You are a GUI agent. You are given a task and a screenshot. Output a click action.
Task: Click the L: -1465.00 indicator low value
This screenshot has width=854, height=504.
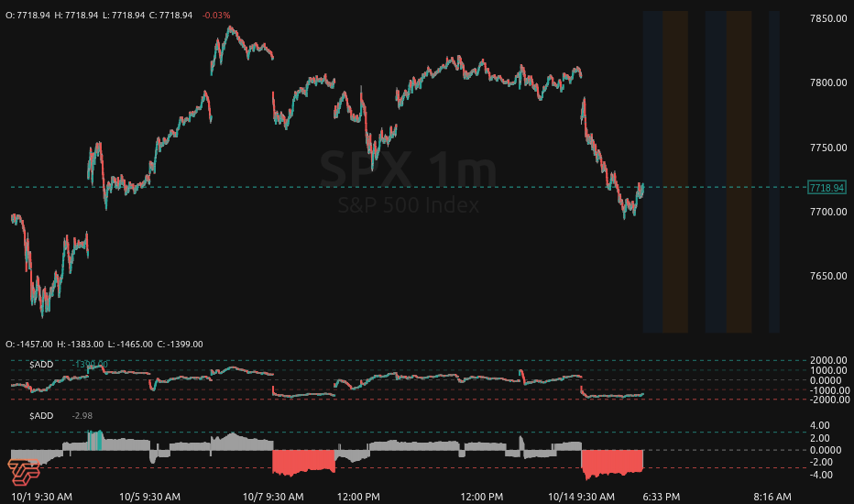point(130,345)
